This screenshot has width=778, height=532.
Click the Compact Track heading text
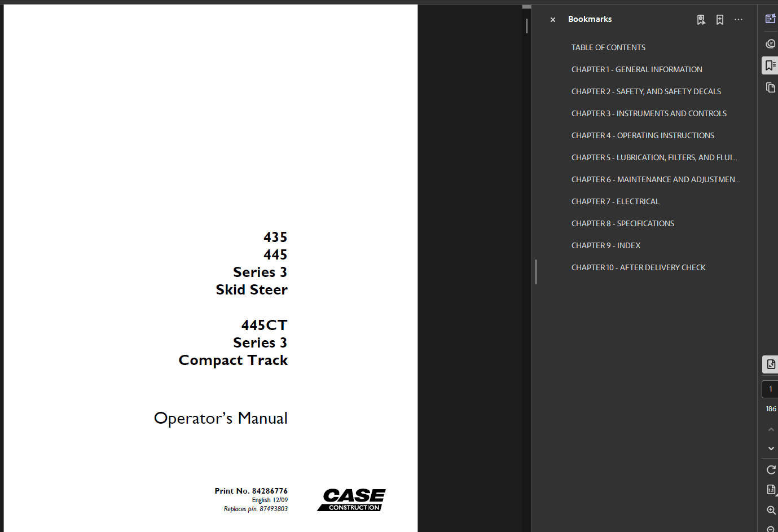[x=233, y=360]
